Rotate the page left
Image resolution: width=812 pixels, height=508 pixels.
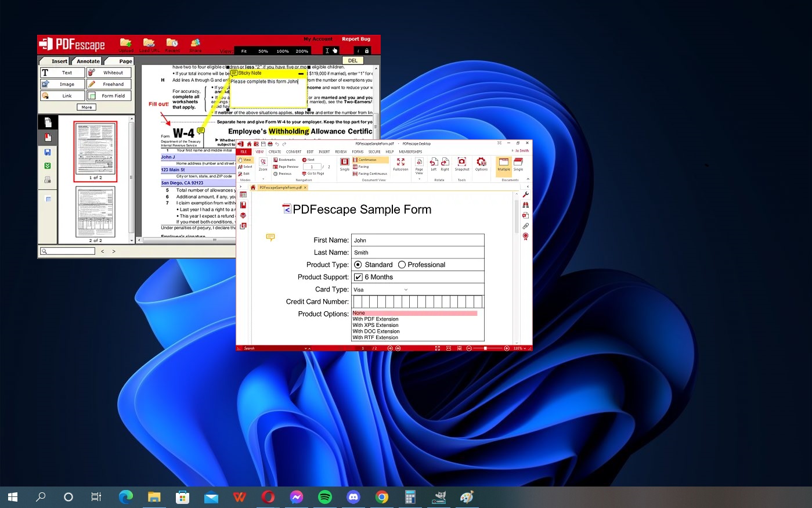(x=432, y=163)
